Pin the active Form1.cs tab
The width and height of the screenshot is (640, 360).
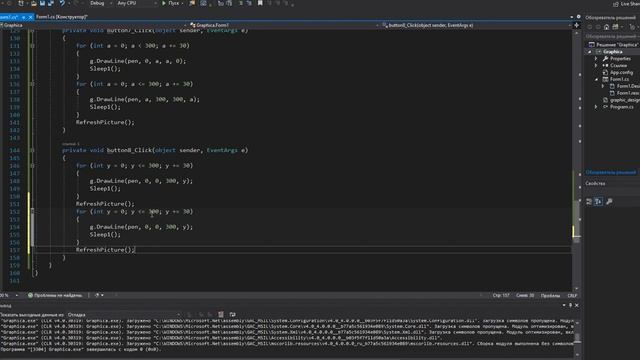(24, 17)
